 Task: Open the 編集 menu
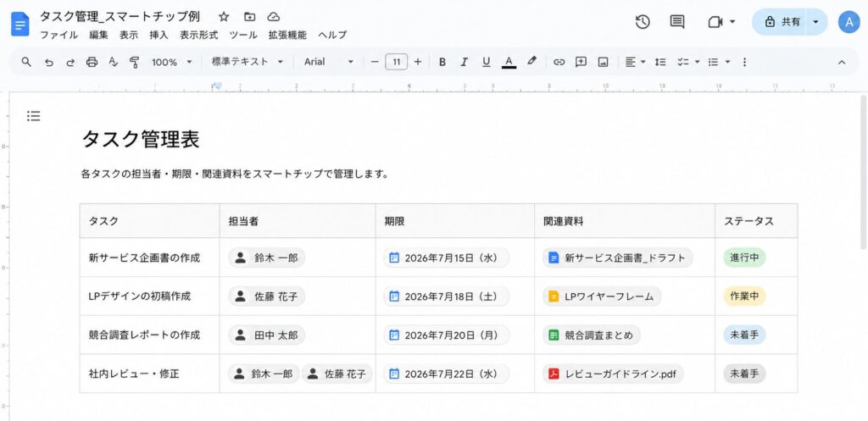[x=98, y=35]
